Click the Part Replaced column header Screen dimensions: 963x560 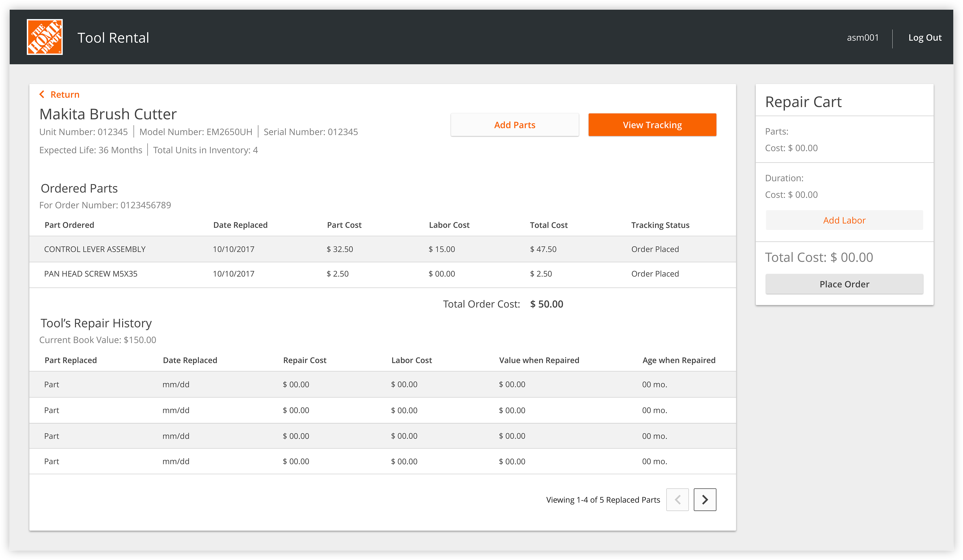[71, 360]
